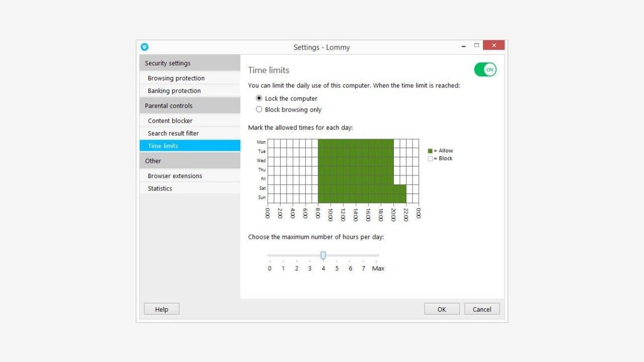Image resolution: width=644 pixels, height=362 pixels.
Task: Confirm settings with OK
Action: [x=441, y=309]
